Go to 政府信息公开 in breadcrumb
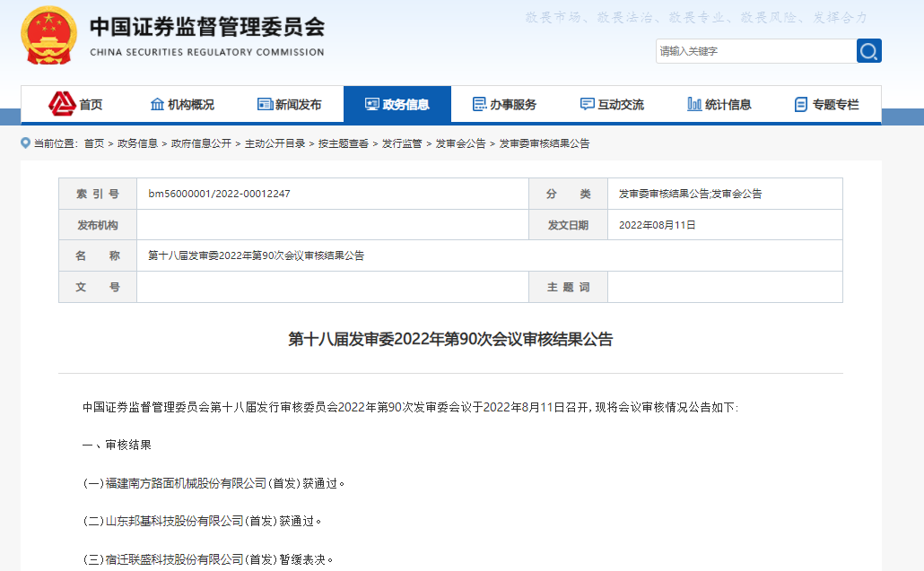This screenshot has height=571, width=924. [x=201, y=143]
